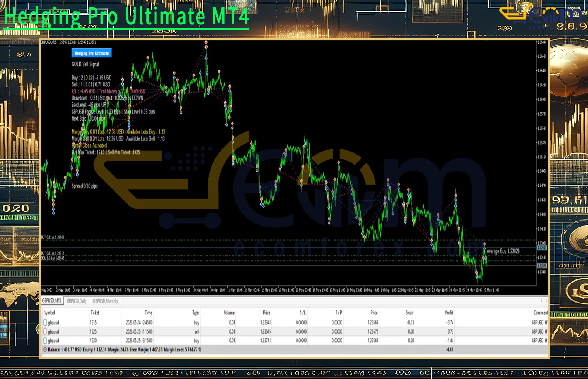Switch to the GBPUSD,Daily chart tab
Screen dimensions: 588x379
(77, 301)
